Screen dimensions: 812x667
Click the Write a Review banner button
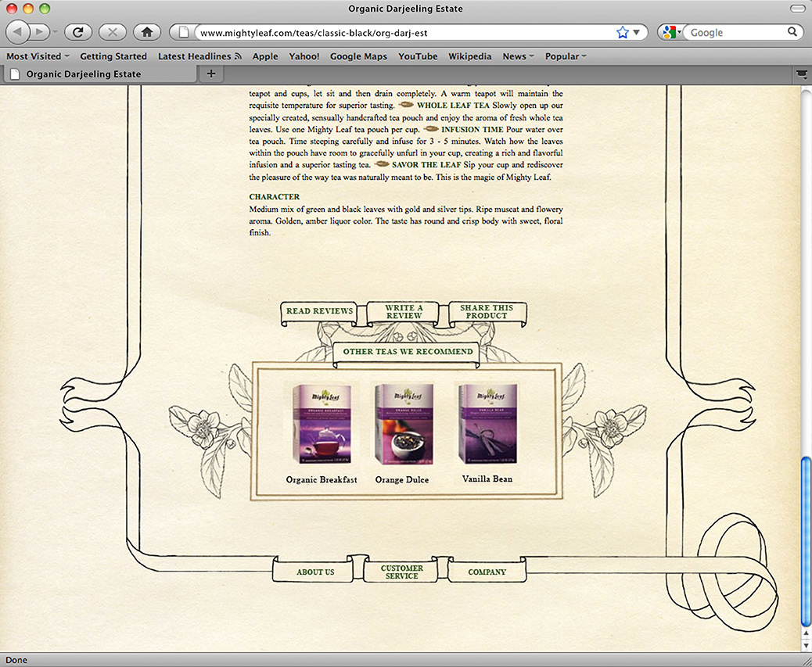[404, 312]
